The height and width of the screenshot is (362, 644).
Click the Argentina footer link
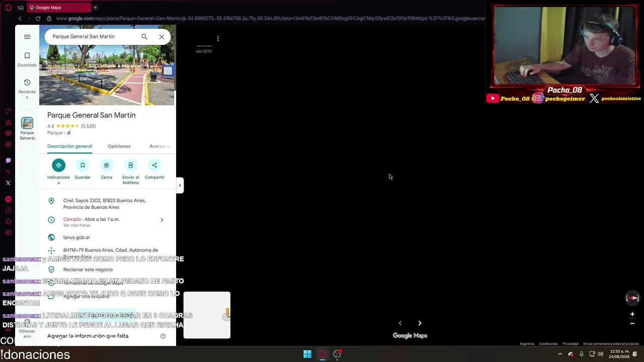[527, 344]
